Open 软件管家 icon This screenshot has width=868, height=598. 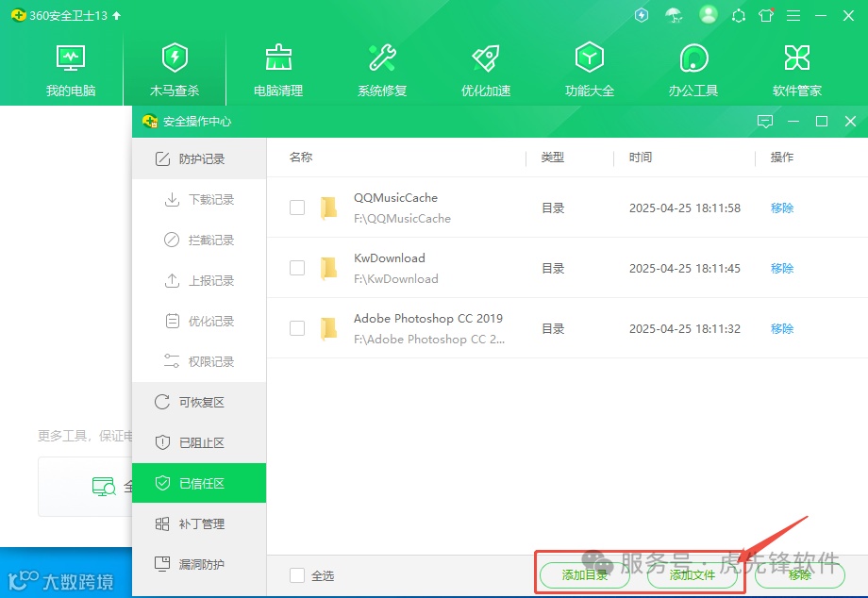[797, 58]
